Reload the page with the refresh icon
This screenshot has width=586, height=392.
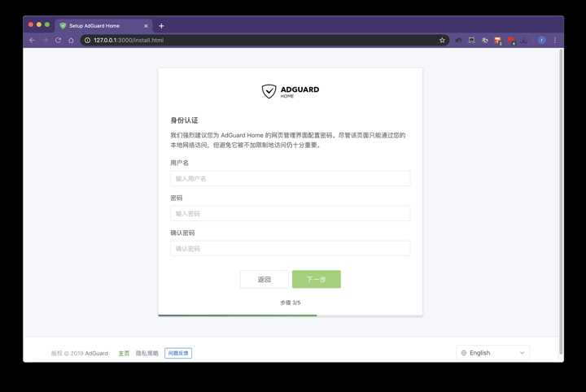point(59,41)
